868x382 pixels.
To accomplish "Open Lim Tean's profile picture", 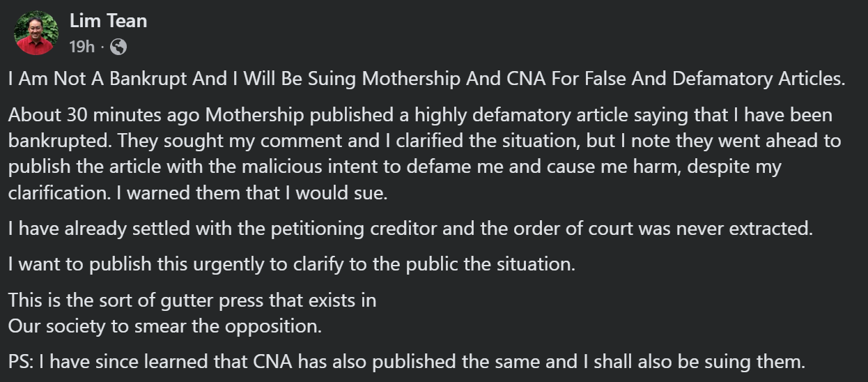I will [36, 33].
